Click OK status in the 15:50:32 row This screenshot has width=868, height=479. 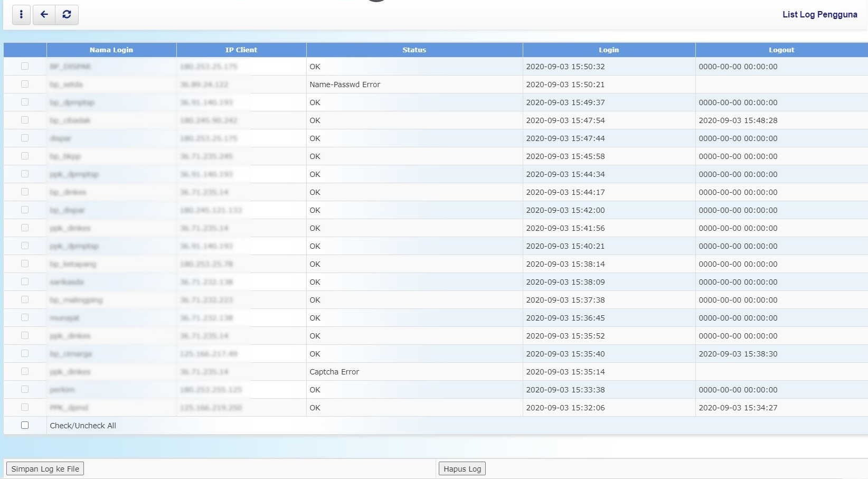coord(315,67)
